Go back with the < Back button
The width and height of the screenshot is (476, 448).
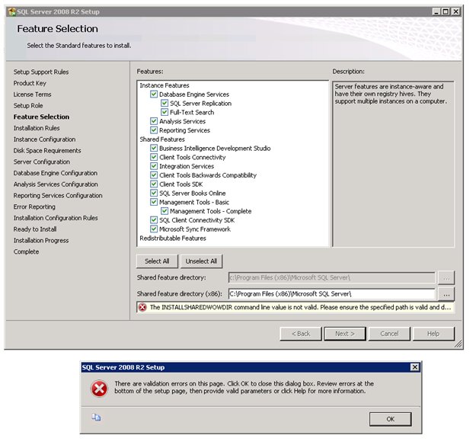point(301,334)
